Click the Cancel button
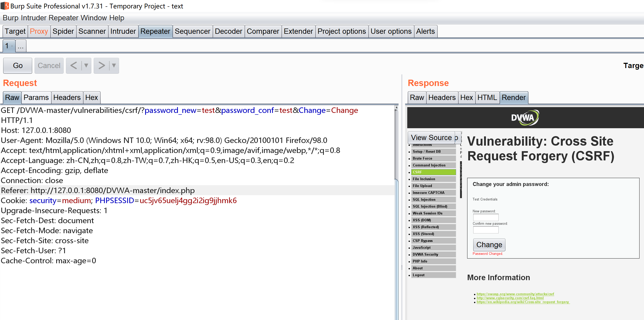644x320 pixels. [49, 65]
